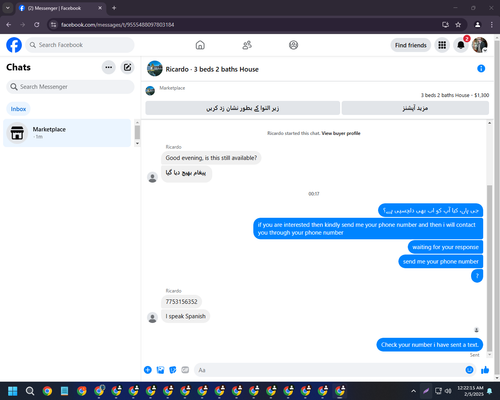The width and height of the screenshot is (500, 400).
Task: Click the install app icon in address bar
Action: click(x=445, y=25)
